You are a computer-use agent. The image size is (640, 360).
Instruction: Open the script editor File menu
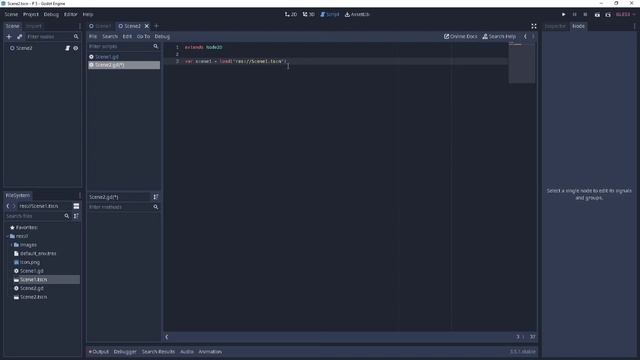click(93, 36)
